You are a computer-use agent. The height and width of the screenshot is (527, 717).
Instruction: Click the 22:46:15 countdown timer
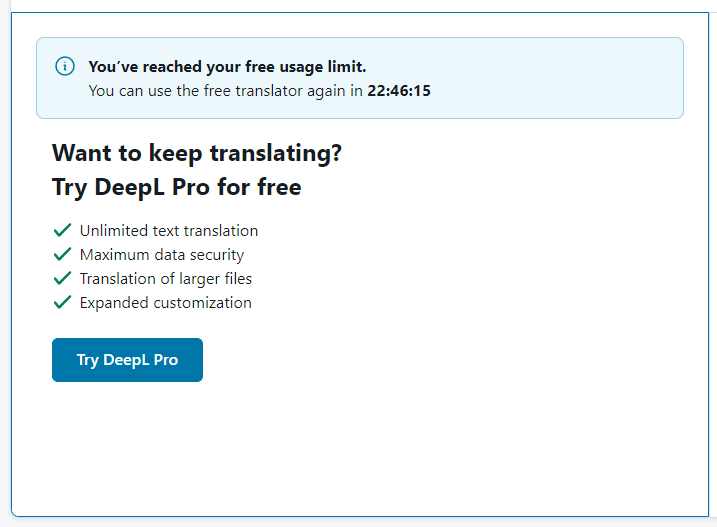tap(399, 90)
